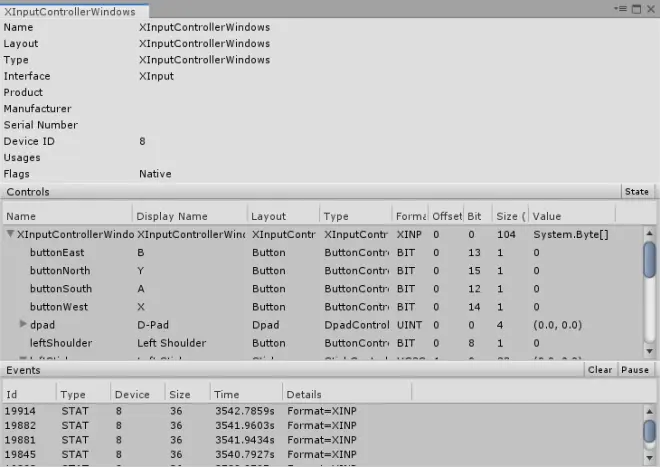Select the leftShoulder control row

[323, 343]
